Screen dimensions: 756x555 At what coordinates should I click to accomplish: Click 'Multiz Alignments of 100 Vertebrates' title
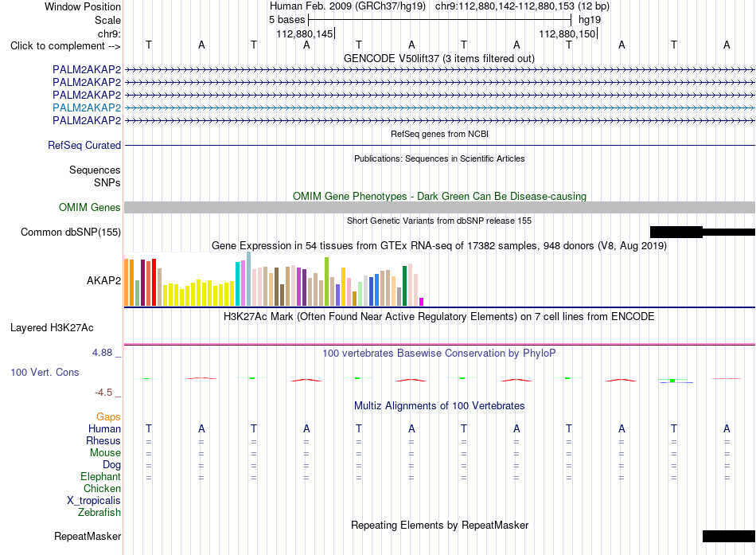point(439,406)
